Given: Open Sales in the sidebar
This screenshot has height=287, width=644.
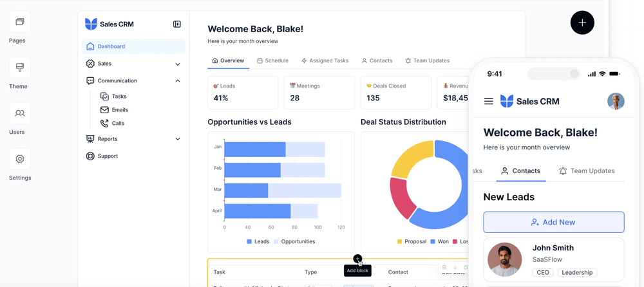Looking at the screenshot, I should click(x=133, y=64).
